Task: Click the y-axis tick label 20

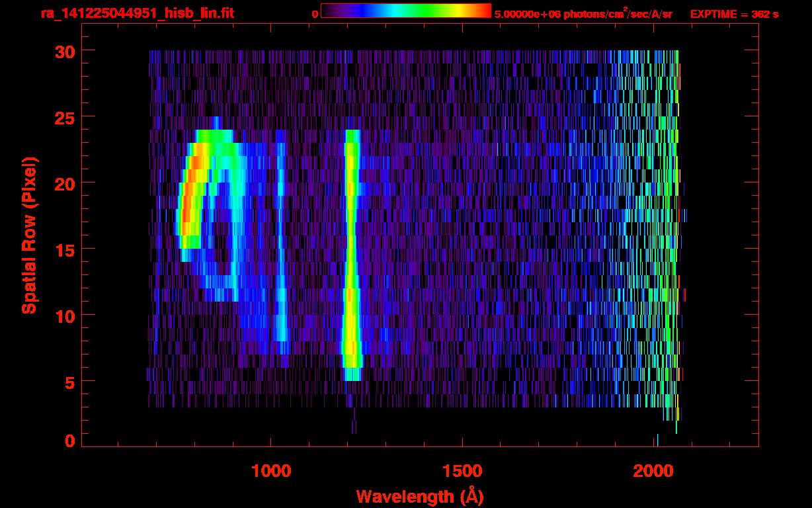Action: tap(63, 183)
